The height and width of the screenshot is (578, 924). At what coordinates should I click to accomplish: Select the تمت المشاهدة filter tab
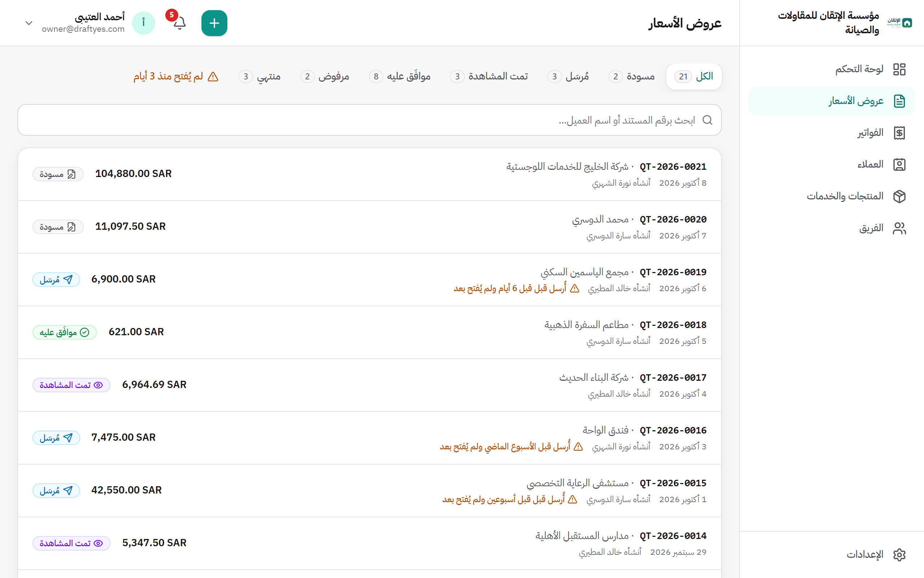click(x=489, y=77)
